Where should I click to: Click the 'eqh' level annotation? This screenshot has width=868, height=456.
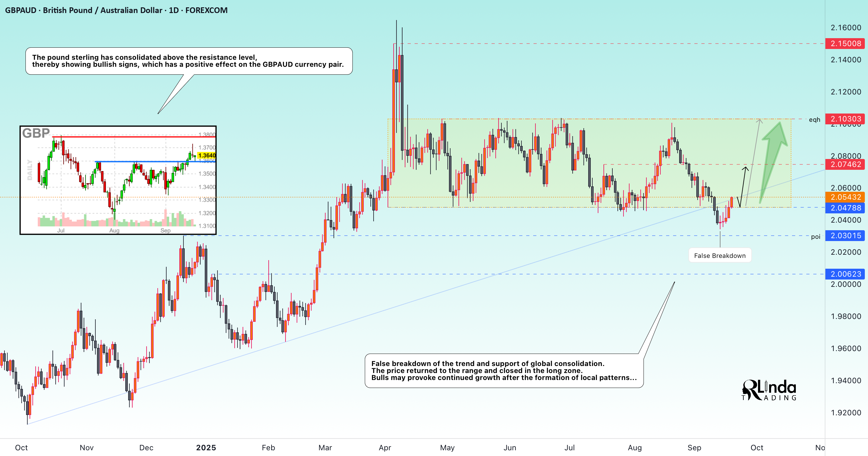814,120
